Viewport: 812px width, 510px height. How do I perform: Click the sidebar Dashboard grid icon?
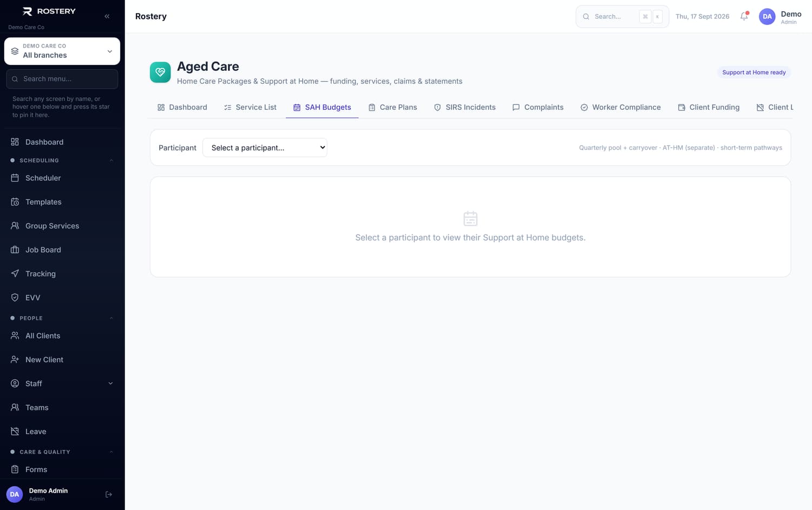(x=15, y=142)
